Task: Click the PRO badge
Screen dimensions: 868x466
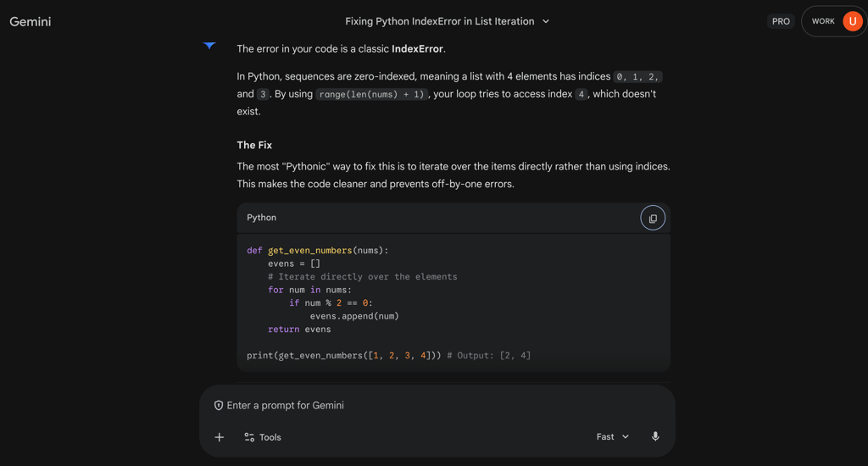Action: click(x=781, y=21)
